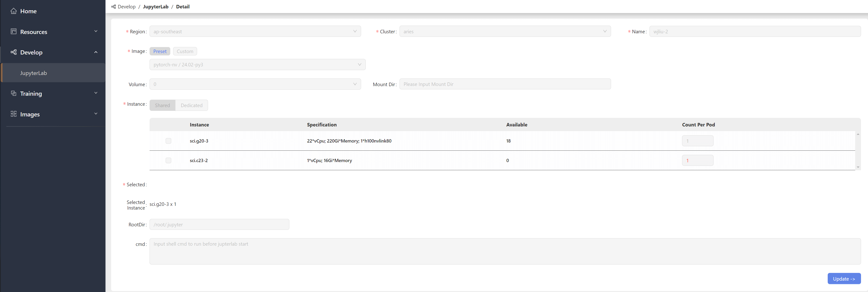Image resolution: width=868 pixels, height=292 pixels.
Task: Click the Images grid icon in sidebar
Action: pos(14,114)
